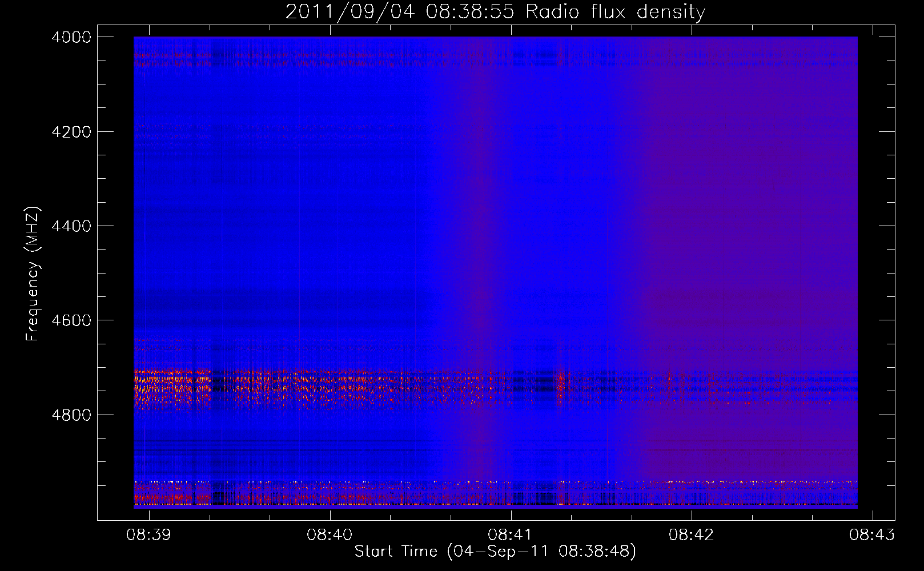
Task: Click the 4200 frequency tick label
Action: coord(71,132)
